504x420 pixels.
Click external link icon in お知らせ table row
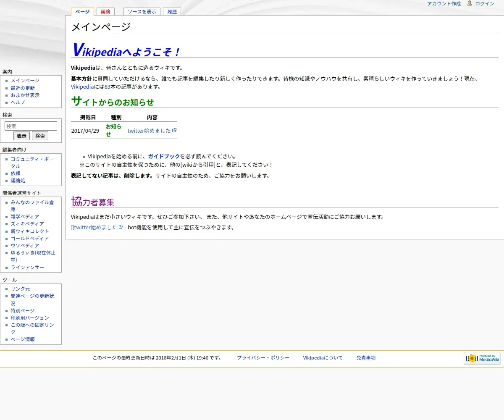coord(174,130)
